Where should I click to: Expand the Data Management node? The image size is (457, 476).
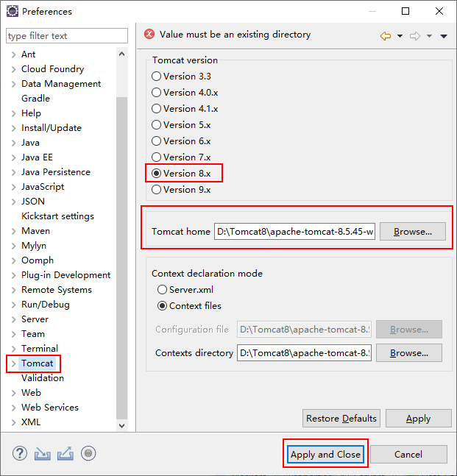click(14, 84)
